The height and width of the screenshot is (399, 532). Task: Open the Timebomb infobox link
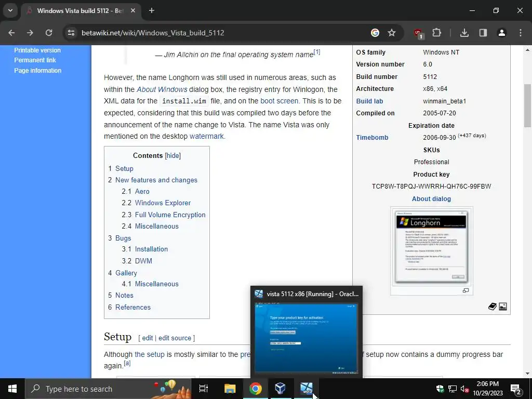point(372,137)
